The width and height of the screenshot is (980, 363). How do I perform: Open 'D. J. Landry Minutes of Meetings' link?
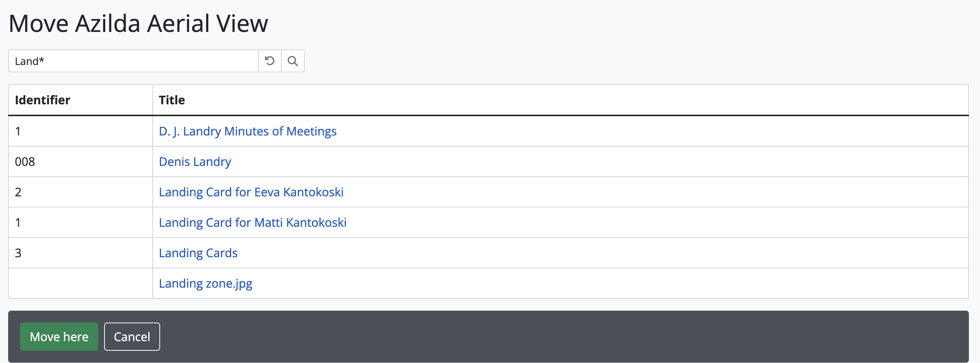[247, 131]
